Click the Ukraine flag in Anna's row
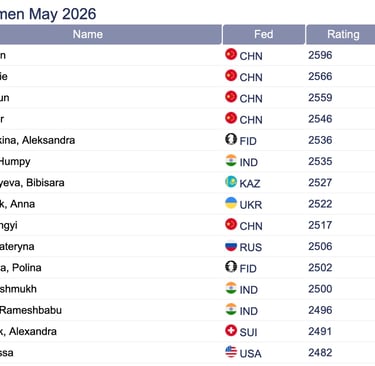 pyautogui.click(x=231, y=203)
